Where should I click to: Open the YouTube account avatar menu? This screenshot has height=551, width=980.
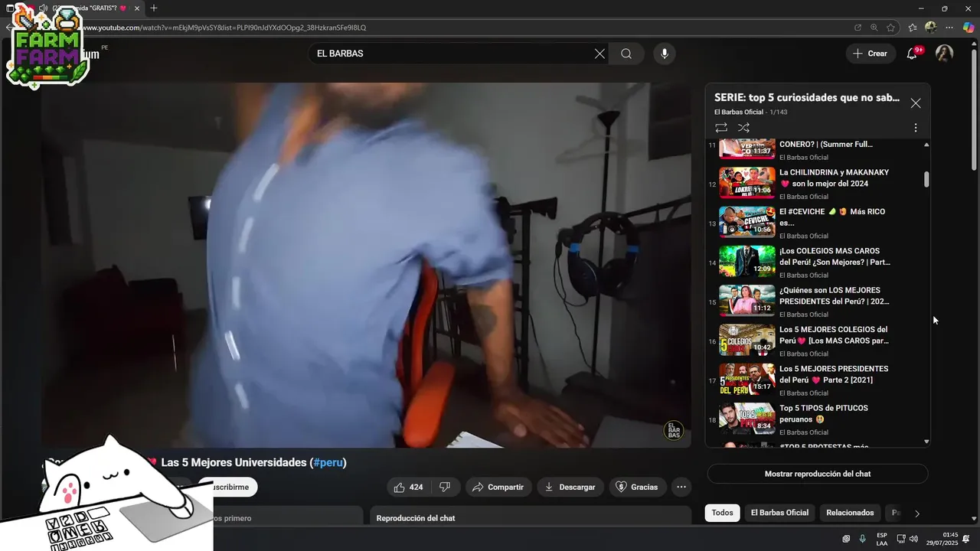click(x=944, y=54)
